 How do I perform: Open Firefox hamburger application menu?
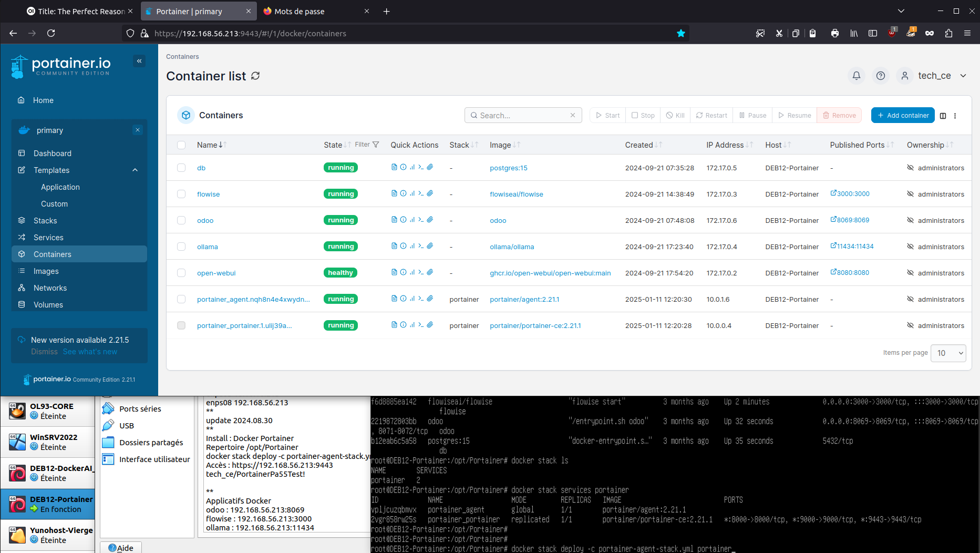967,33
